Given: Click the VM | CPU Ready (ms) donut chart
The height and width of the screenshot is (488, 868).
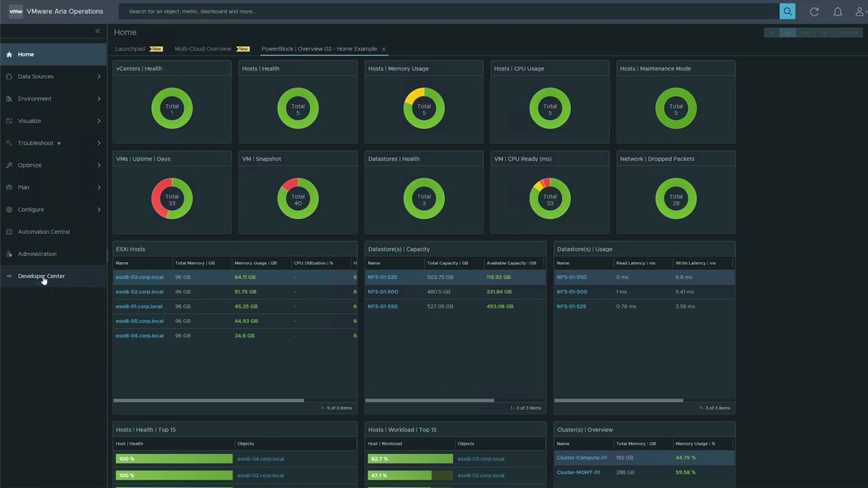Looking at the screenshot, I should click(x=550, y=198).
